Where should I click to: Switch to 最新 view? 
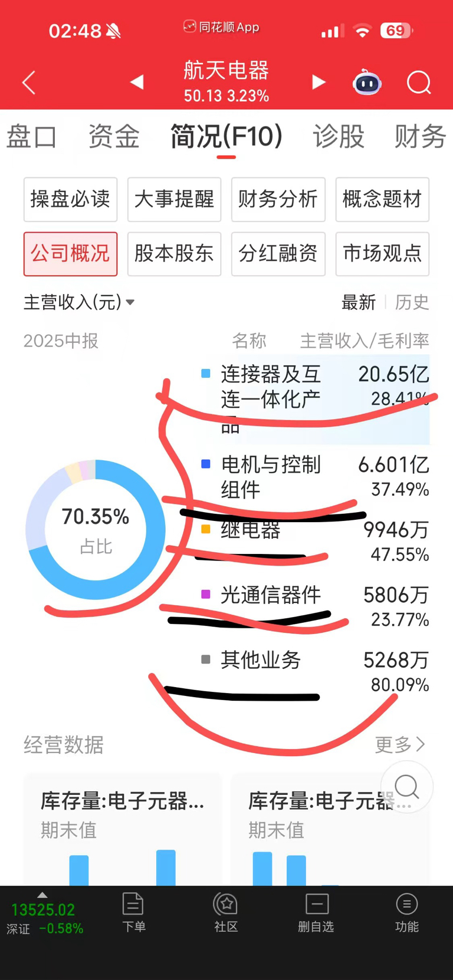point(359,302)
